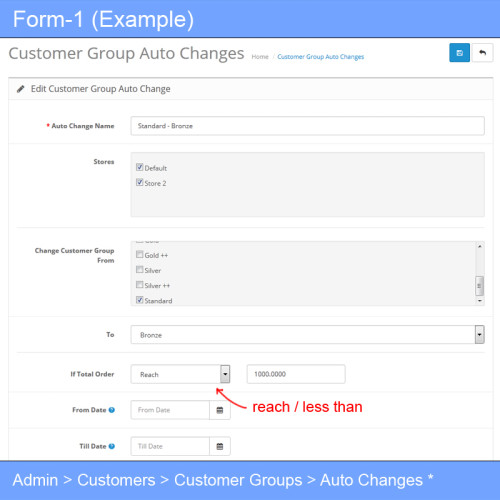Click the pencil edit icon in panel header
The width and height of the screenshot is (500, 500).
[21, 89]
